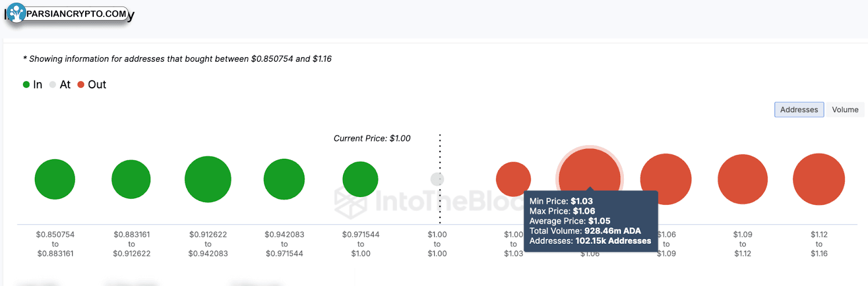The image size is (868, 286).
Task: Select the small red bubble for $1.00 to $1.03
Action: tap(513, 179)
